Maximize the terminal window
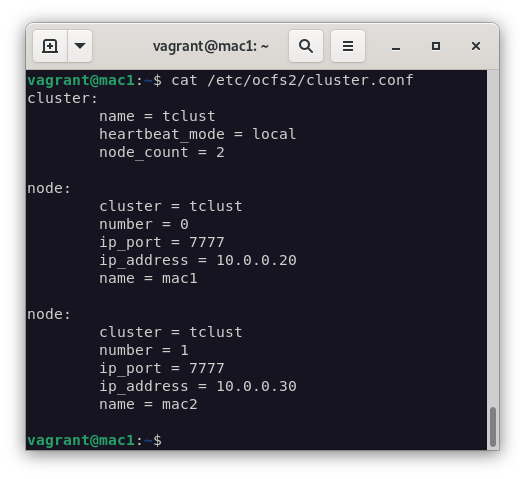525x479 pixels. click(436, 46)
